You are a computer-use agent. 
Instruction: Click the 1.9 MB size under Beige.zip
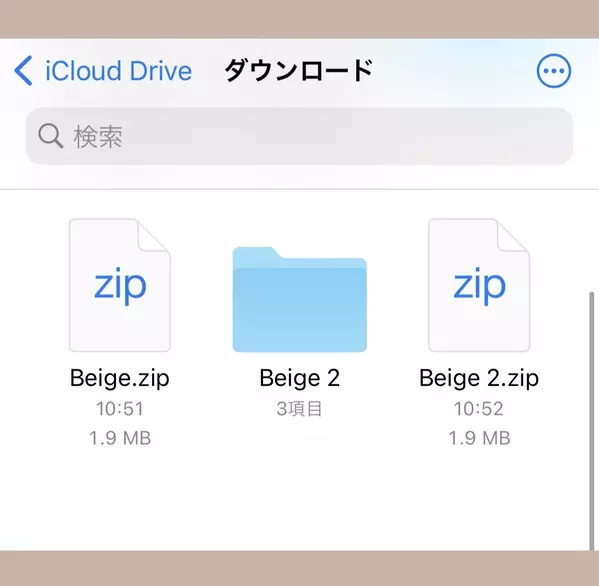pyautogui.click(x=120, y=438)
